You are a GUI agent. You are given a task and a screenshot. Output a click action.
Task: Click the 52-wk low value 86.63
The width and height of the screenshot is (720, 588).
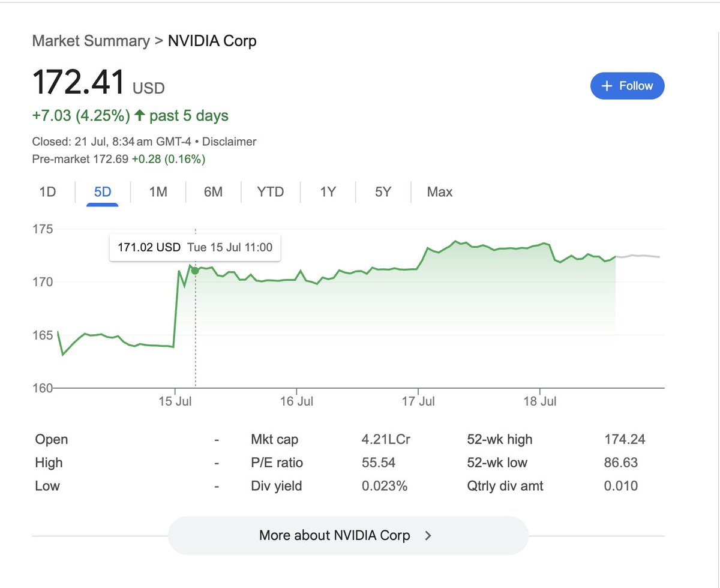[621, 463]
